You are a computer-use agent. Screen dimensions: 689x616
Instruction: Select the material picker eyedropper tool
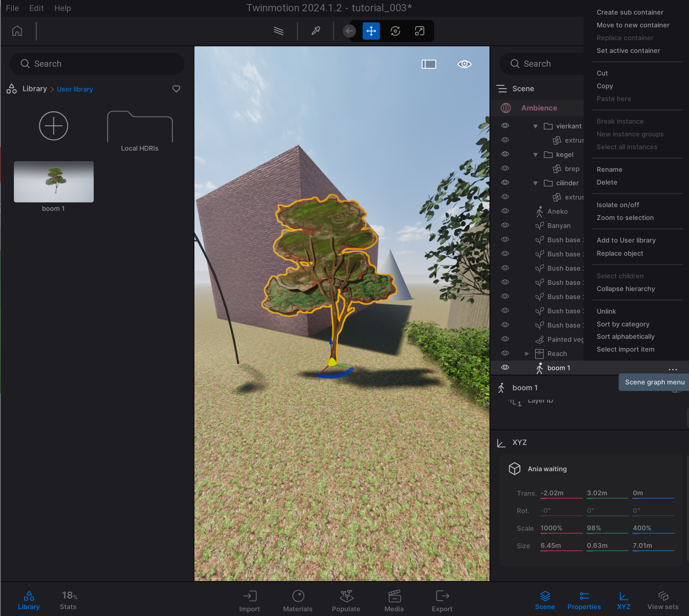click(316, 31)
